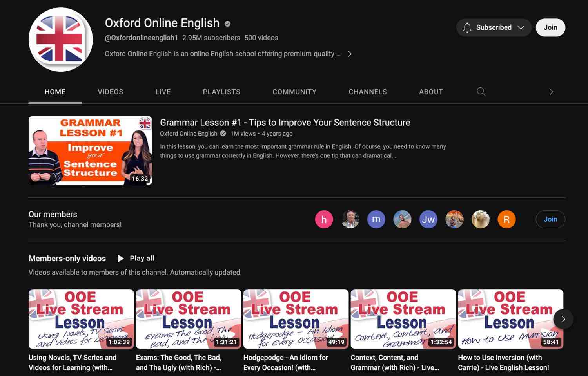Screen dimensions: 588x376
Task: Open the Members-only videos section title
Action: [x=67, y=258]
